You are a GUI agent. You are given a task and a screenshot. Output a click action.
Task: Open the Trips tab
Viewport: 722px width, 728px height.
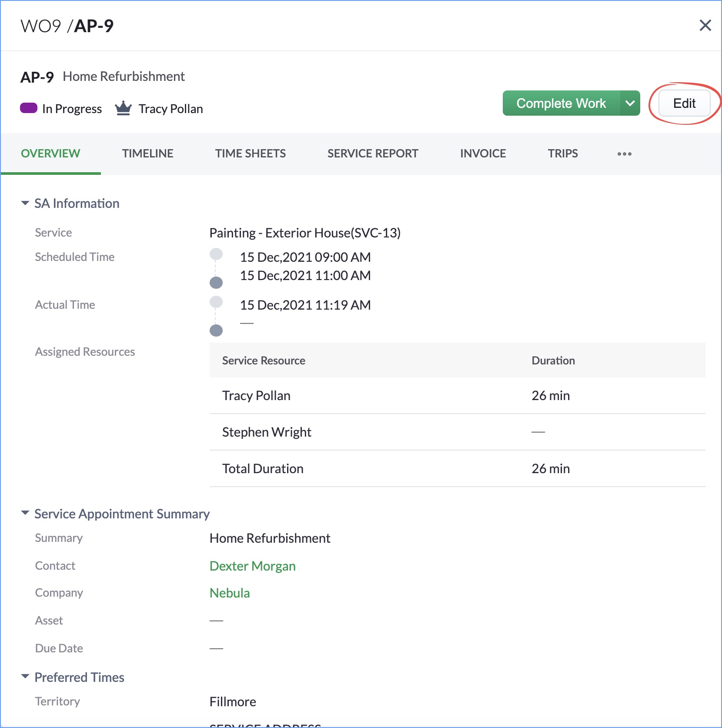[x=562, y=154]
